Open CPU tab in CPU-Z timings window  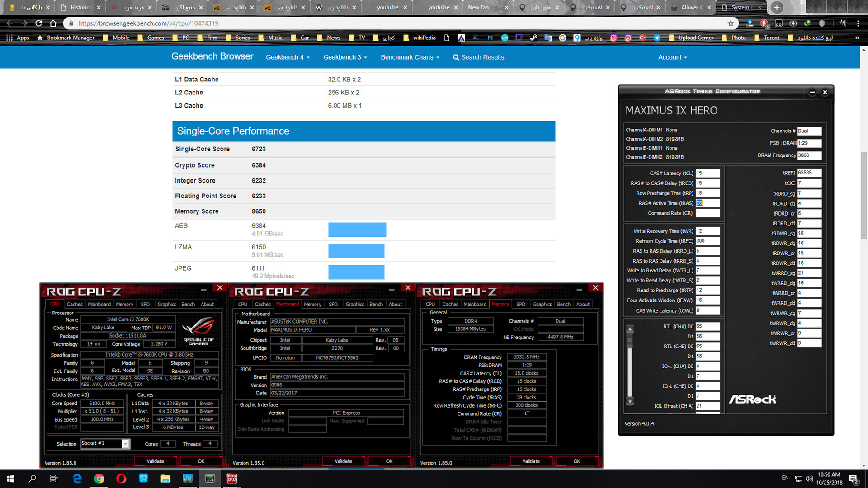coord(430,304)
